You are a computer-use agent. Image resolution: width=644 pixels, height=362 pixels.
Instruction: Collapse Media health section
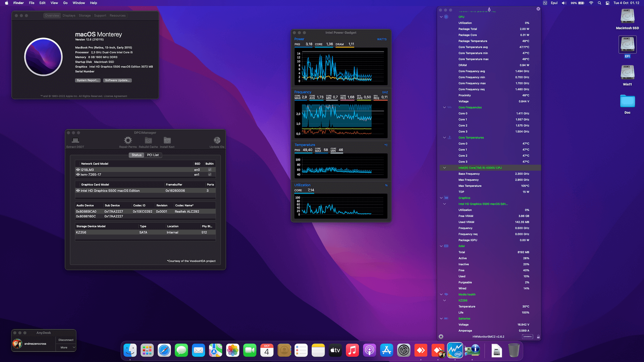441,294
